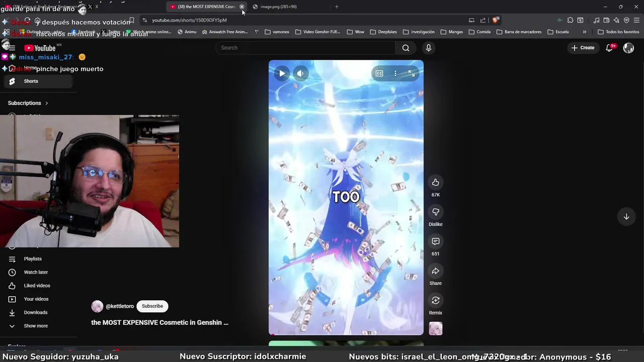Open the Comida bookmarks folder
Screen dimensions: 644x362
click(x=479, y=32)
